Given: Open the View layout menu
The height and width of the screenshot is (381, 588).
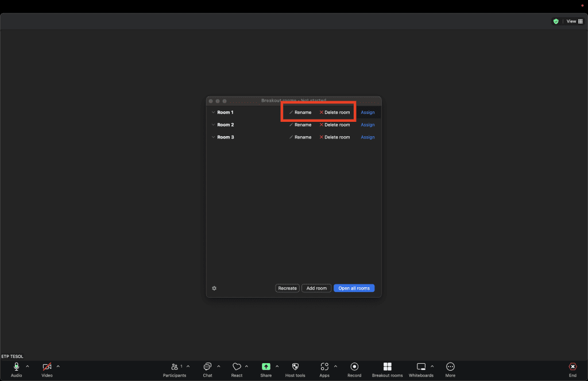Looking at the screenshot, I should 572,21.
